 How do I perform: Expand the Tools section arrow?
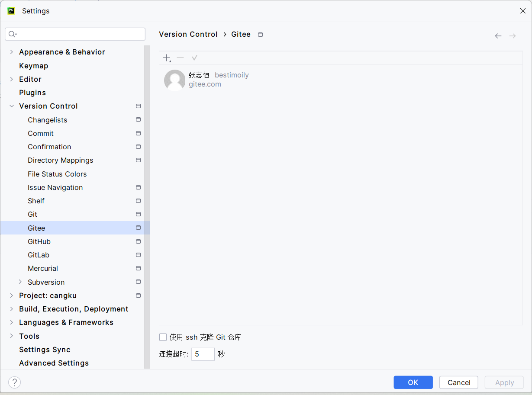pos(11,336)
